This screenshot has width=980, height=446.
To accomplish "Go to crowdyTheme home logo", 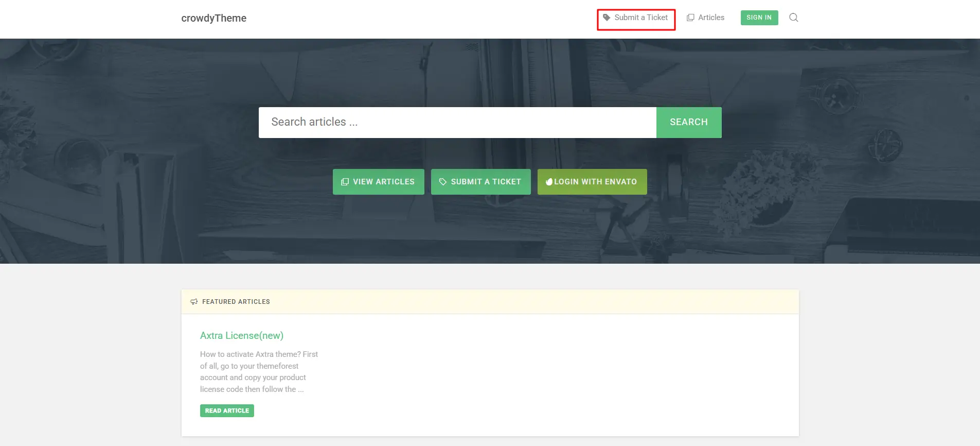I will pos(214,18).
